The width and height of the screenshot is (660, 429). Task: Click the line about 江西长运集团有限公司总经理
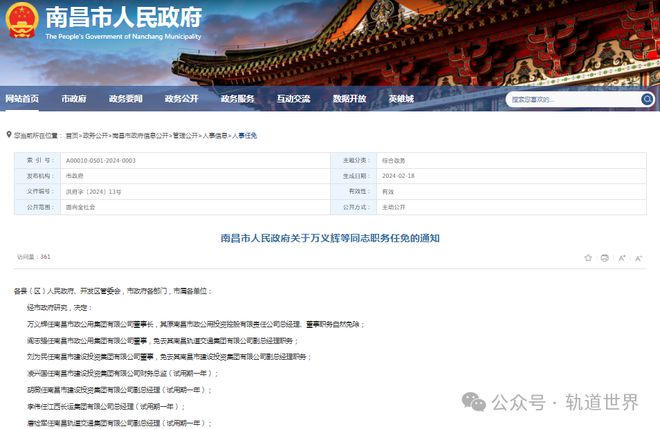pos(106,406)
